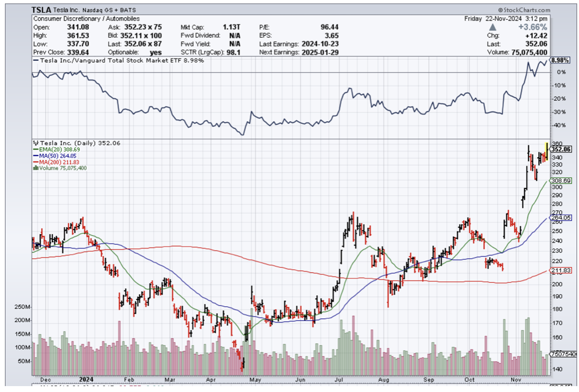579x392 pixels.
Task: Click the 308.69 EMA price axis tag
Action: click(x=561, y=181)
